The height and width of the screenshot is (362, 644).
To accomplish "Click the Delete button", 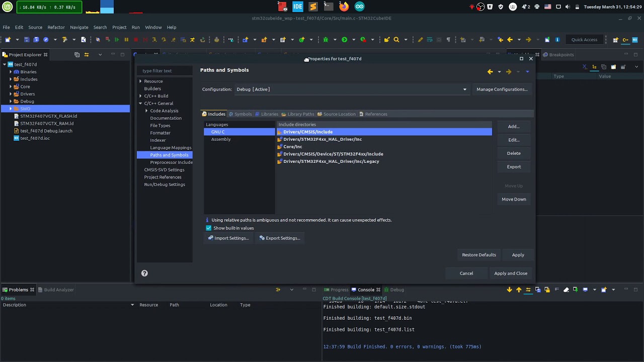I will tap(514, 153).
